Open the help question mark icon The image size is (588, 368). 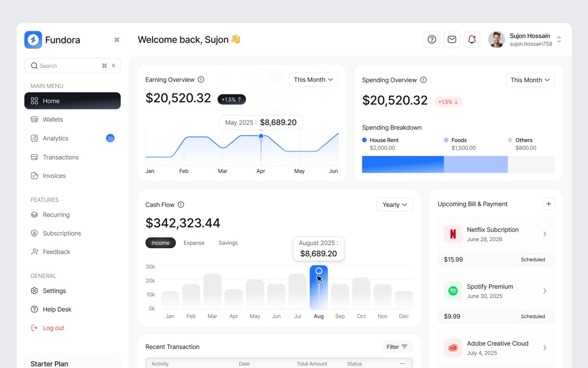pos(432,39)
